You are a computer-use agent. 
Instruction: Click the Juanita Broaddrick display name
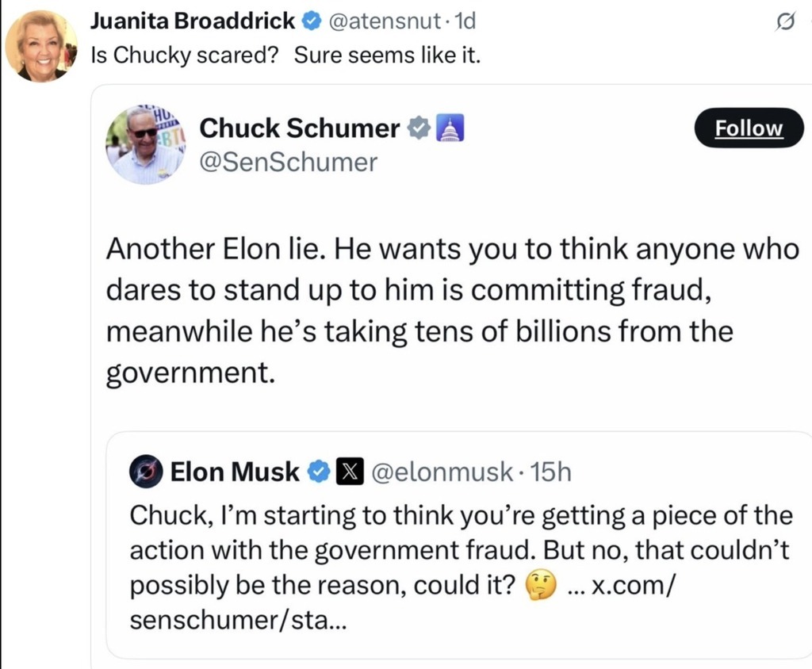click(193, 22)
